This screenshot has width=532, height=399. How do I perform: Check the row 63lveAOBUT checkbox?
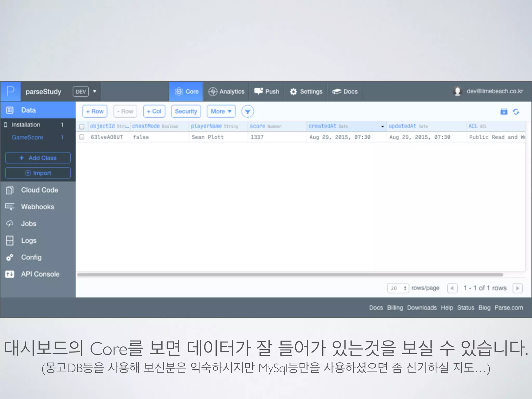click(x=82, y=137)
